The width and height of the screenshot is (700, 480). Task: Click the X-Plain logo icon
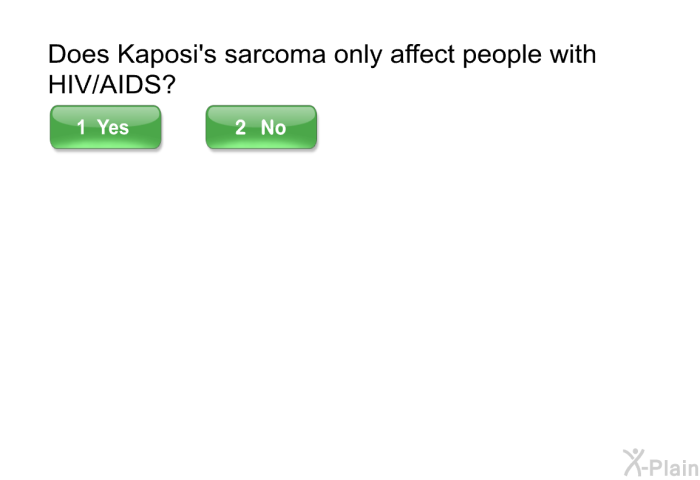660,462
